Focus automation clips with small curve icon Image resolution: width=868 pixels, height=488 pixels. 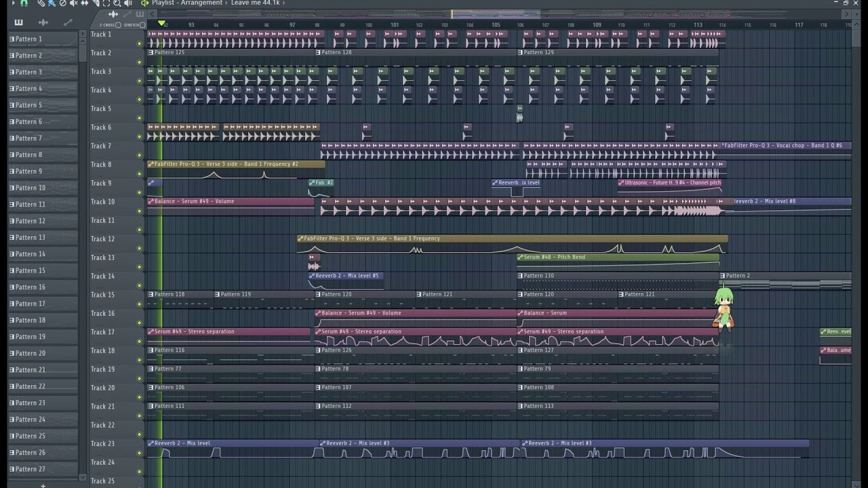(127, 14)
